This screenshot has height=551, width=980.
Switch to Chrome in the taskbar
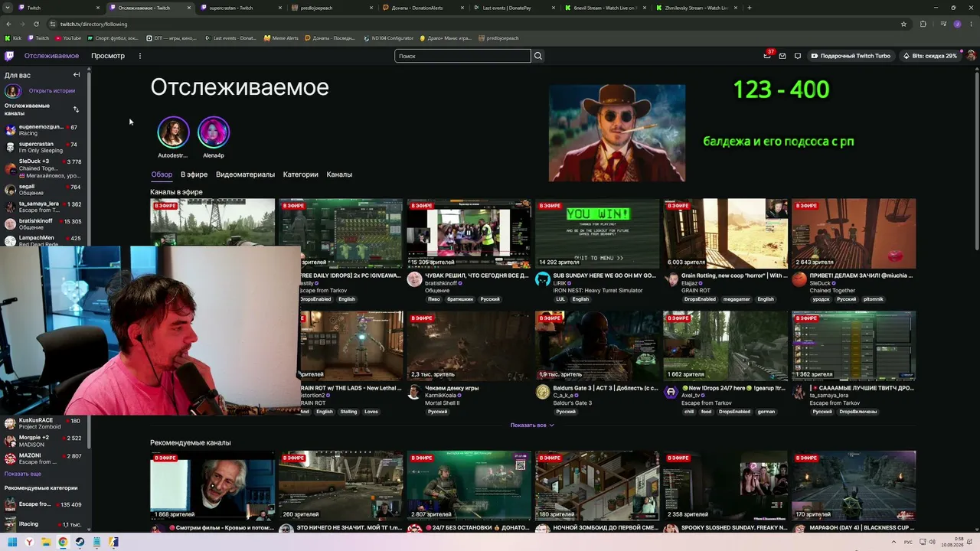coord(63,543)
